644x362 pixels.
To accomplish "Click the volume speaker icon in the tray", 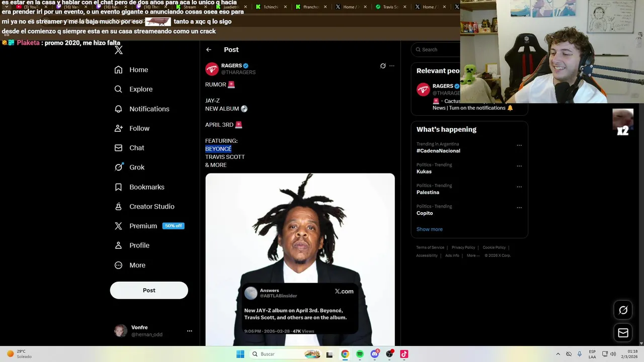I will 613,354.
